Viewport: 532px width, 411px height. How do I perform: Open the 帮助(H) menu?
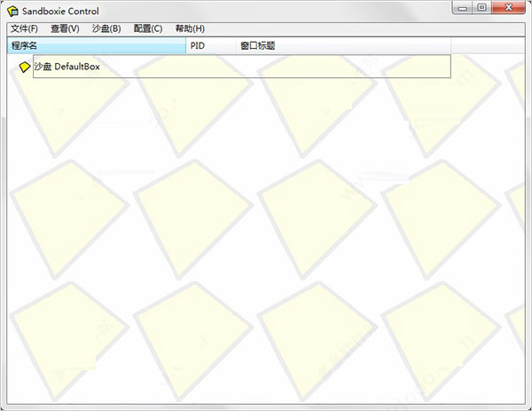(190, 28)
